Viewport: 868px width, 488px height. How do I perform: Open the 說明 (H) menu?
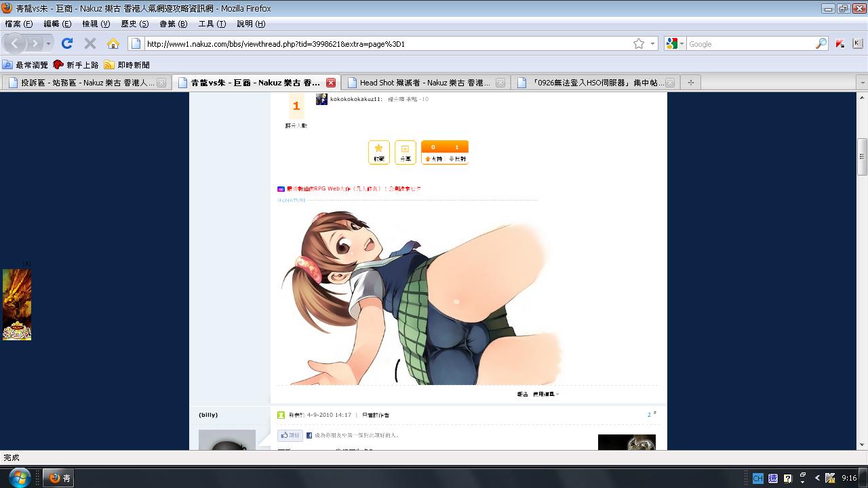(251, 24)
